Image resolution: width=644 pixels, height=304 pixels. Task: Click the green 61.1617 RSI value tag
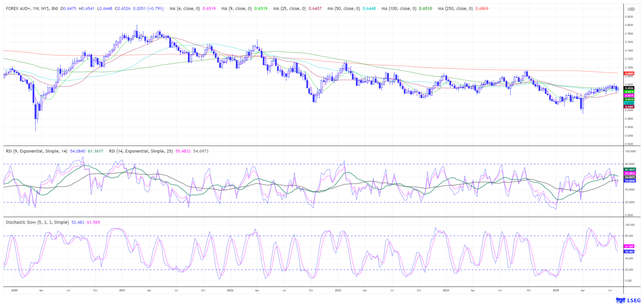coord(629,170)
